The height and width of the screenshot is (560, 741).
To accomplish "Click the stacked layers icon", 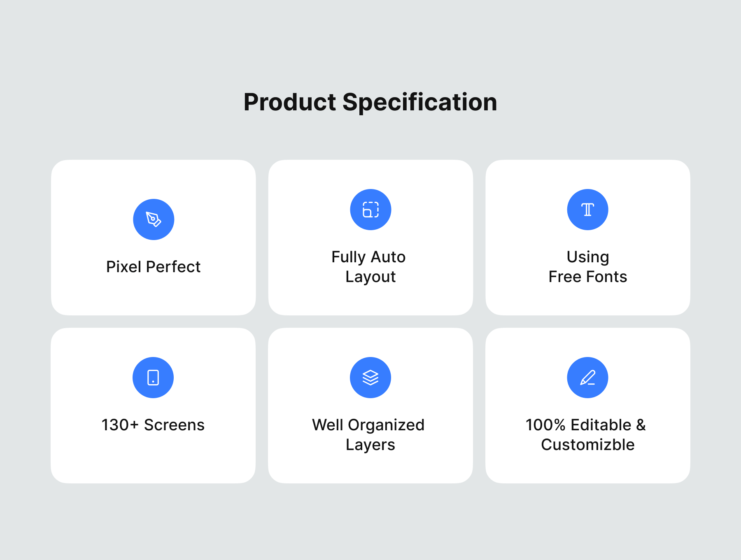I will [370, 378].
